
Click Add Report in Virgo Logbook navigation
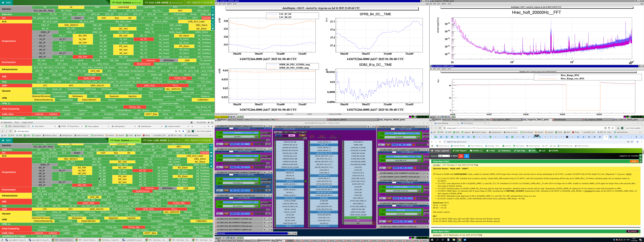point(460,151)
